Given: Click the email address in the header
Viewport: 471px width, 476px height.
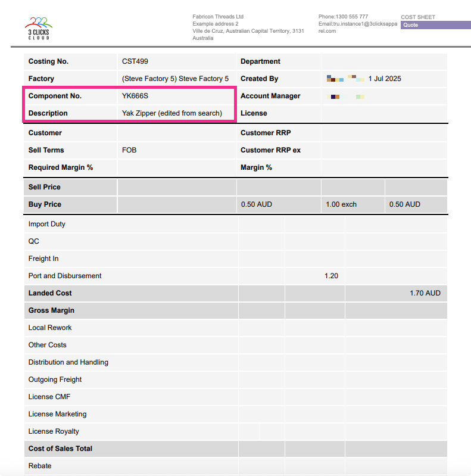Looking at the screenshot, I should [x=357, y=27].
